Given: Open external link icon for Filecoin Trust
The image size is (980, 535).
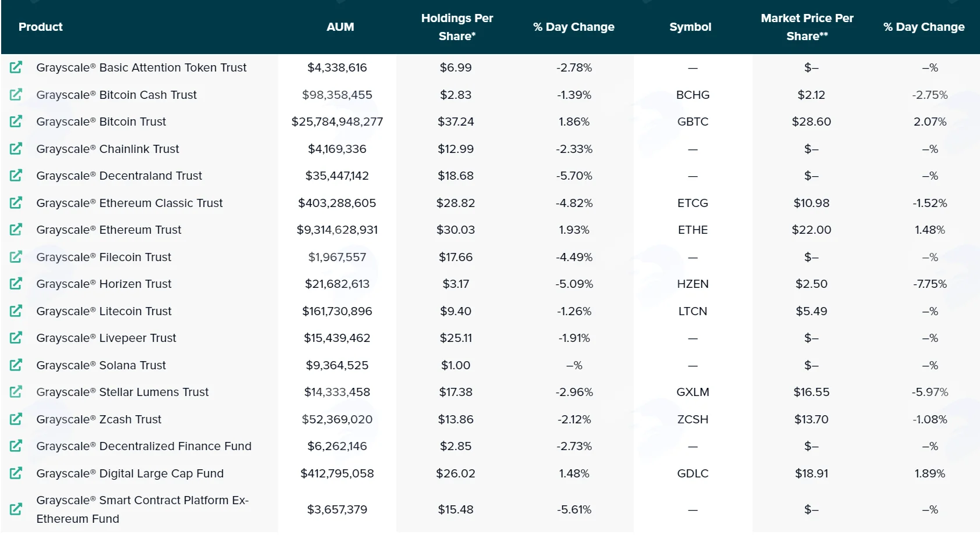Looking at the screenshot, I should [16, 257].
